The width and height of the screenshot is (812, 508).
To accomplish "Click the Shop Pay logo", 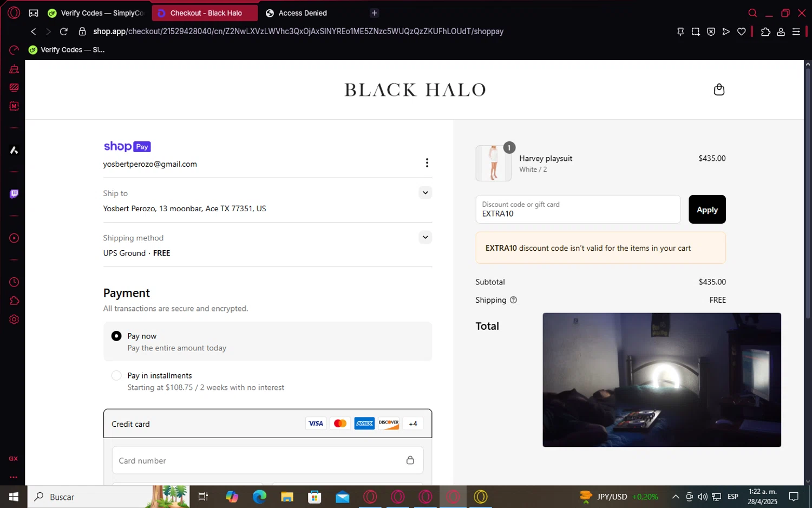I will coord(127,147).
